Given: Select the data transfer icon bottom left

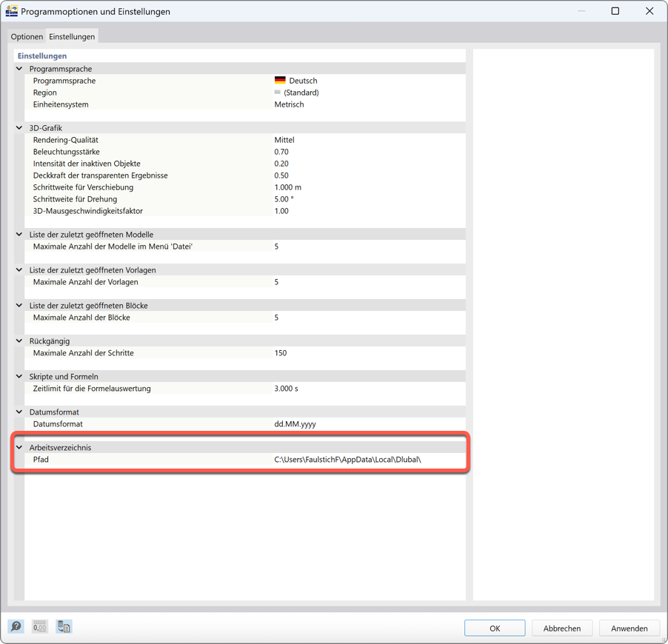Looking at the screenshot, I should 64,626.
